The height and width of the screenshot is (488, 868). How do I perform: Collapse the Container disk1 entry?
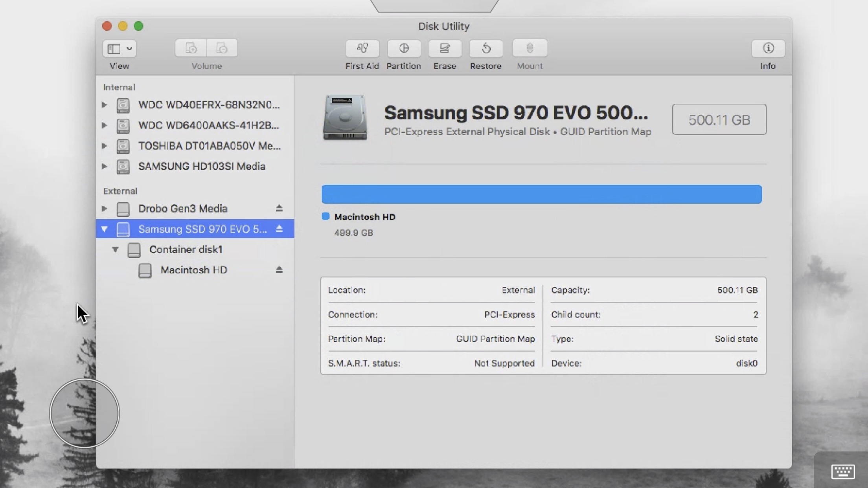115,250
